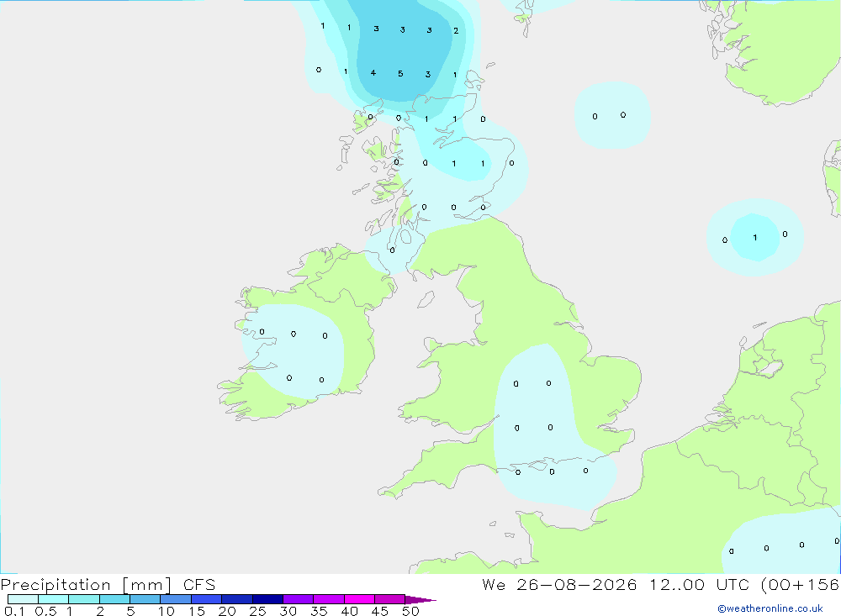Select the 0.5–1 mm legend color box
The height and width of the screenshot is (616, 841).
54,599
